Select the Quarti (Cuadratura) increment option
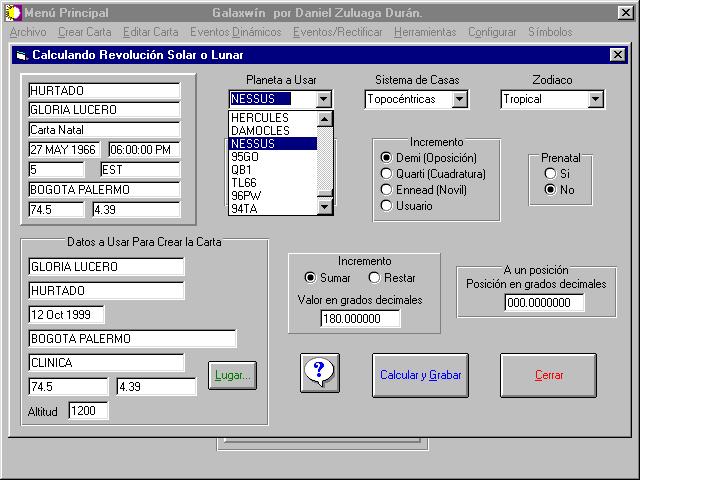The height and width of the screenshot is (489, 723). (x=386, y=173)
